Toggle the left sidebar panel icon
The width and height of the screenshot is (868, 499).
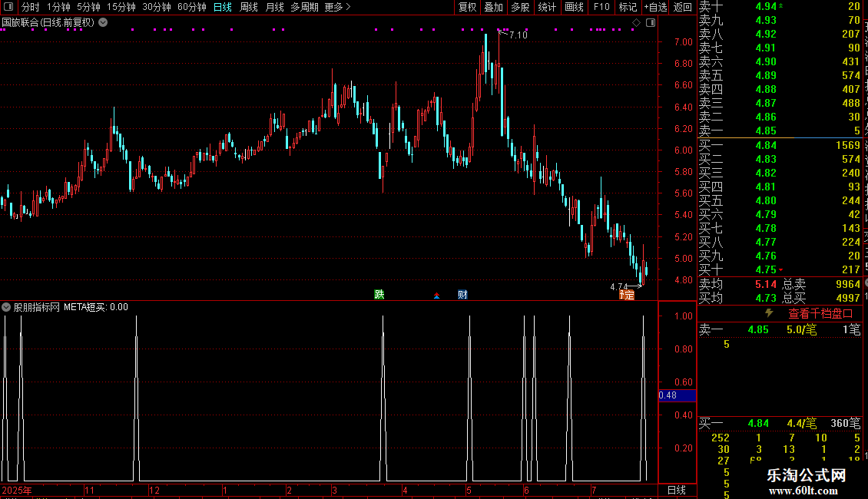(8, 7)
